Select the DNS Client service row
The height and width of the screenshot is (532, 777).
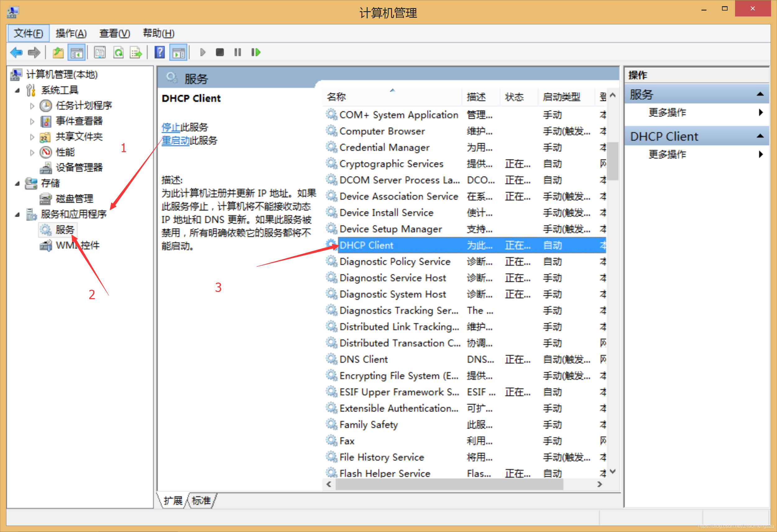coord(363,359)
